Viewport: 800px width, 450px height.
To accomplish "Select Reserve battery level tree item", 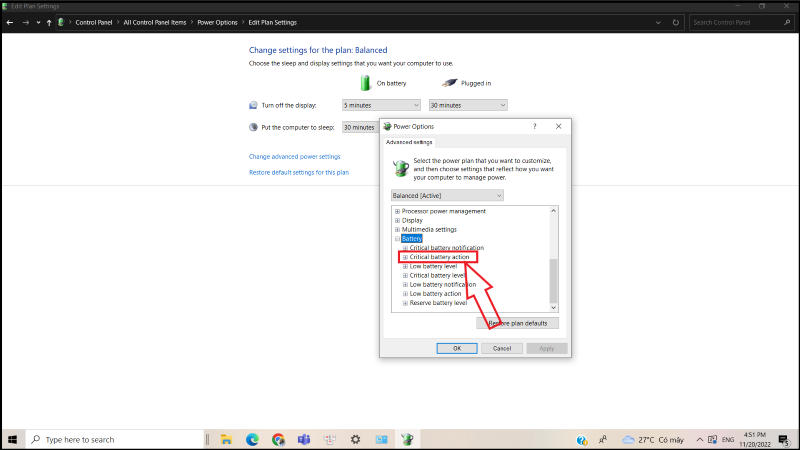I will point(438,303).
